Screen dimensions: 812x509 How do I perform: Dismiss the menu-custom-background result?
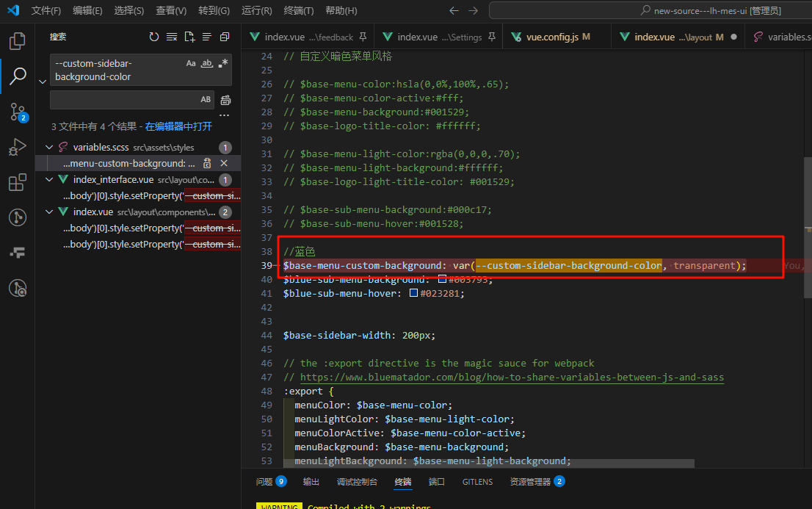tap(224, 163)
